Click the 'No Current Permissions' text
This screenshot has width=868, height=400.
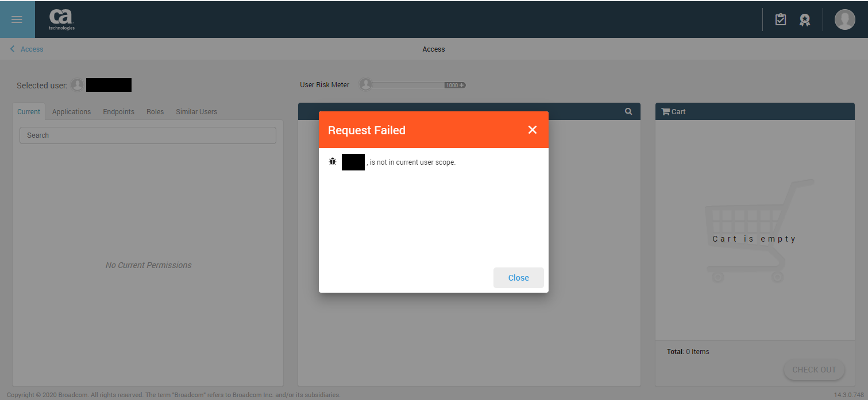pos(149,265)
